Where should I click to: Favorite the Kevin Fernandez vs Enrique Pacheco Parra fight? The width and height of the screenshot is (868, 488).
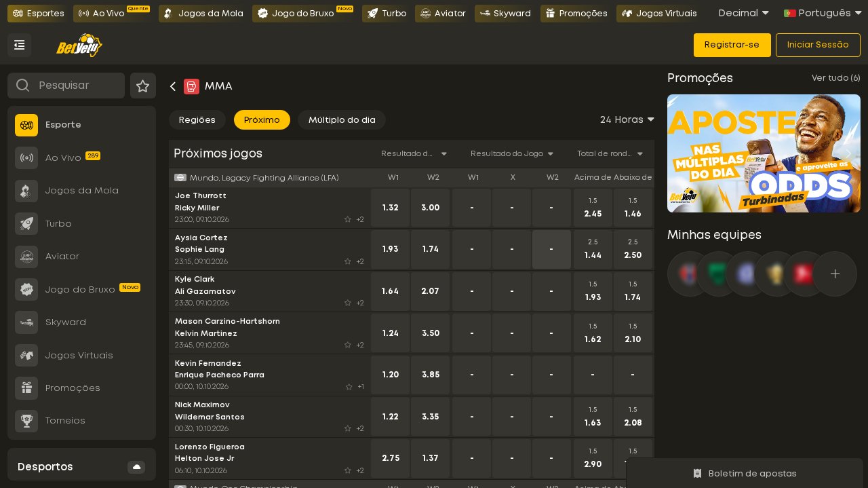(349, 387)
